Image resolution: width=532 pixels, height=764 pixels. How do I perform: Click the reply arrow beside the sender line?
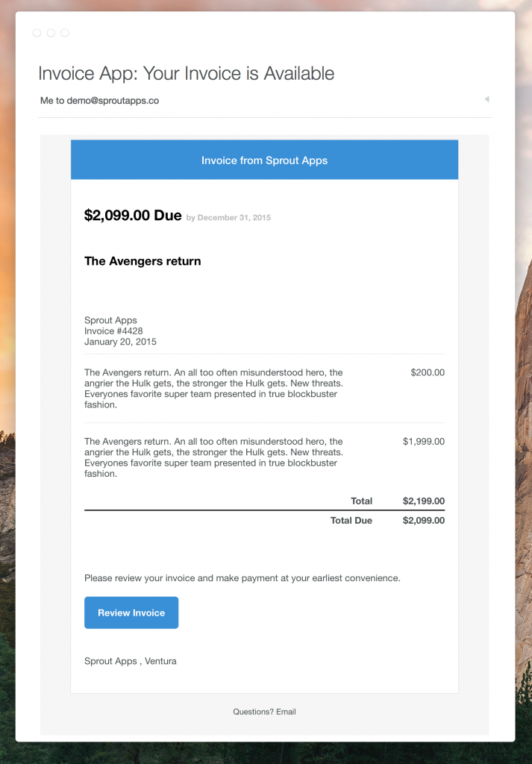pyautogui.click(x=486, y=98)
